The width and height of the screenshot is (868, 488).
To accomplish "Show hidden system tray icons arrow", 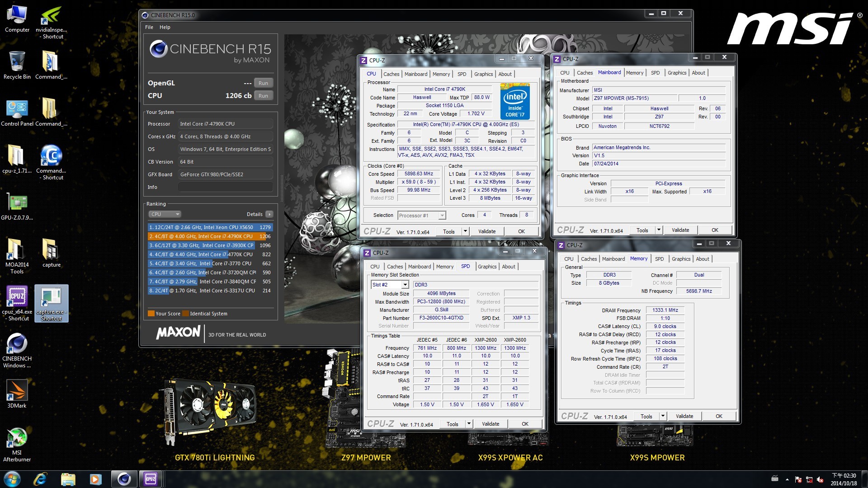I will [x=787, y=479].
